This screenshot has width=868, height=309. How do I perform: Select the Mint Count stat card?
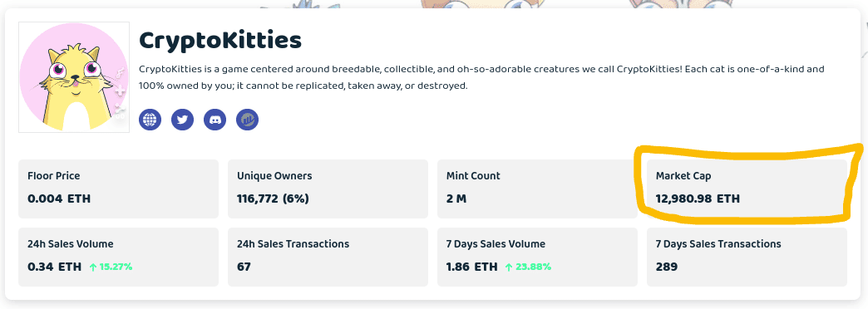(x=538, y=189)
